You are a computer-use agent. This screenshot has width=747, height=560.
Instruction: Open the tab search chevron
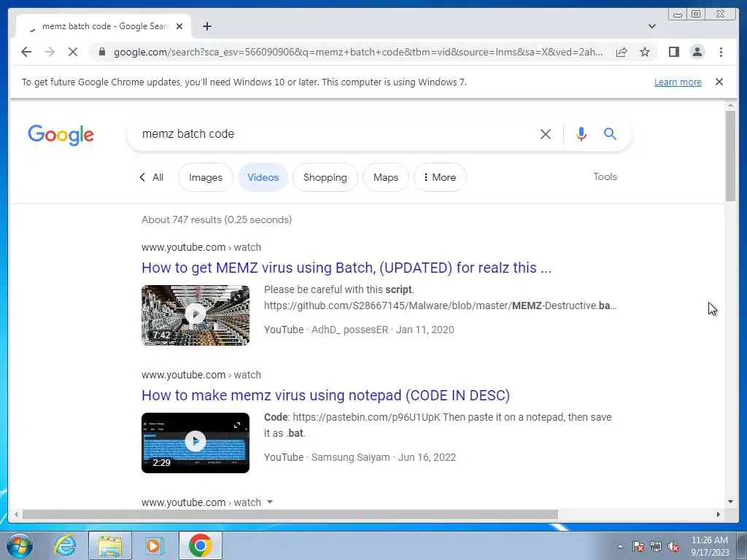pos(652,26)
